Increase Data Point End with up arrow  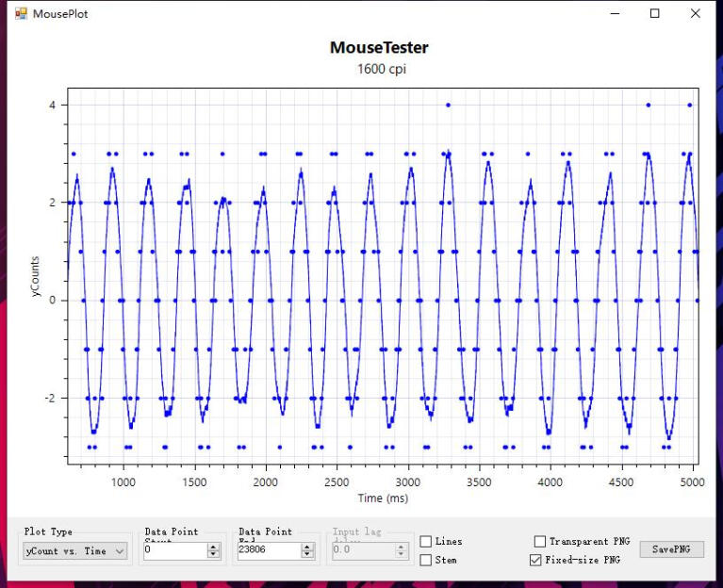(x=307, y=547)
